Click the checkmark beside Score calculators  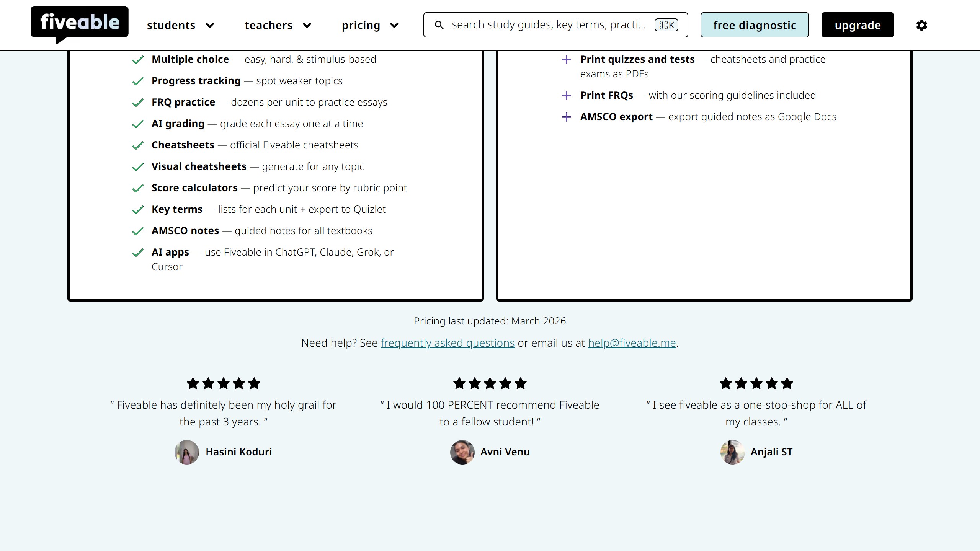point(138,188)
